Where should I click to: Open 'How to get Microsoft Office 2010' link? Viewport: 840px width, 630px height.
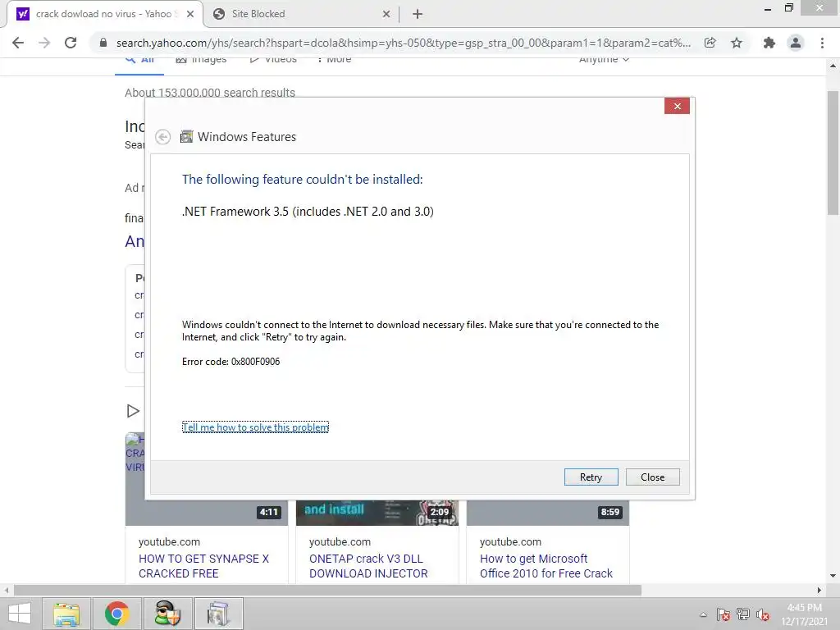[x=546, y=566]
